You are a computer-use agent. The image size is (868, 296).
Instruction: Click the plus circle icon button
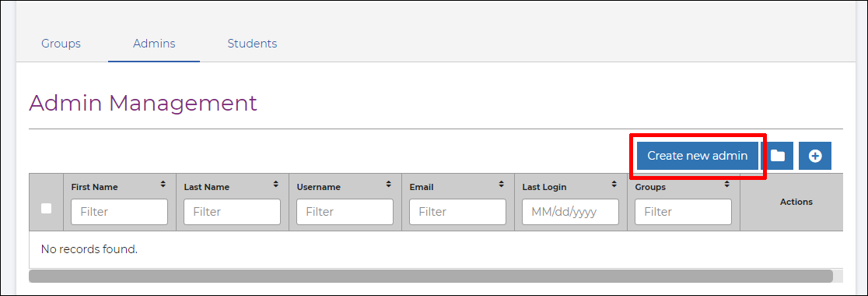point(815,156)
